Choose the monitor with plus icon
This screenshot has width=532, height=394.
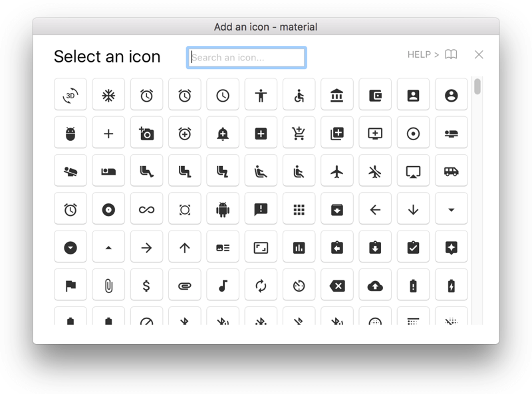point(375,133)
